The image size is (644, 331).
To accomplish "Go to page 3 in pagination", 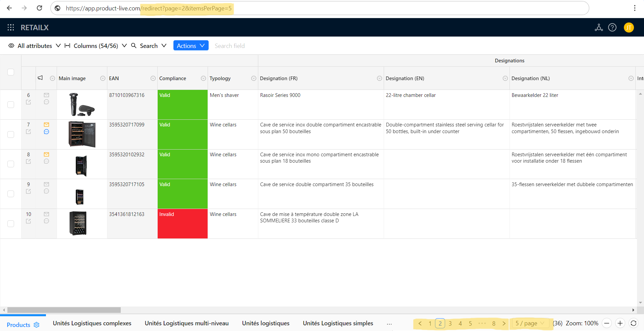I will click(450, 323).
